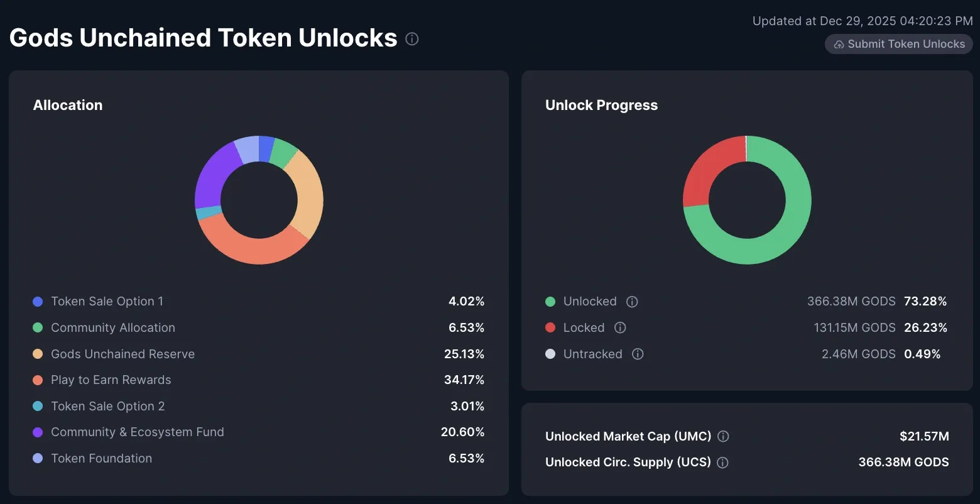Click the Updated at timestamp text
The height and width of the screenshot is (504, 980).
point(861,21)
